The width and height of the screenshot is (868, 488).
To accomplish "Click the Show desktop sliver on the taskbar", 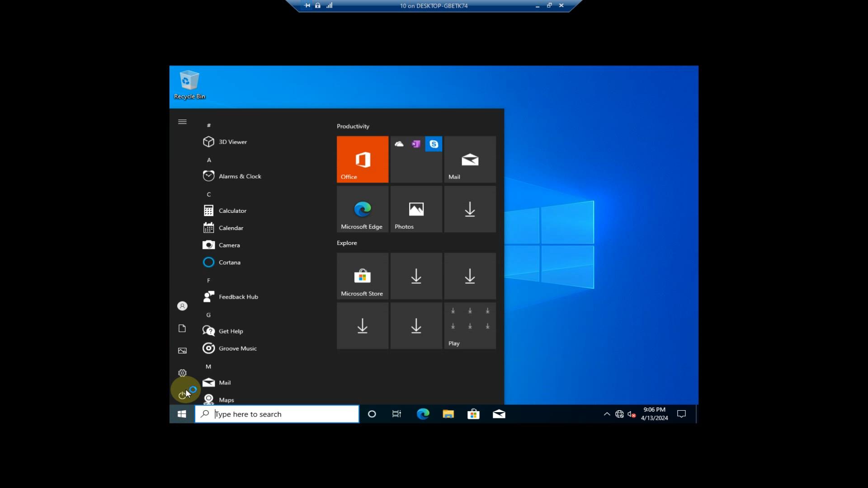I will tap(697, 414).
